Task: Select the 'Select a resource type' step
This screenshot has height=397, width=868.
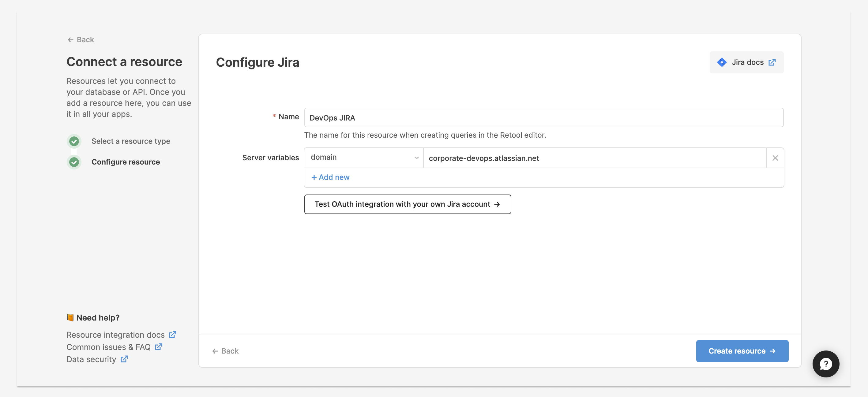Action: pos(131,141)
